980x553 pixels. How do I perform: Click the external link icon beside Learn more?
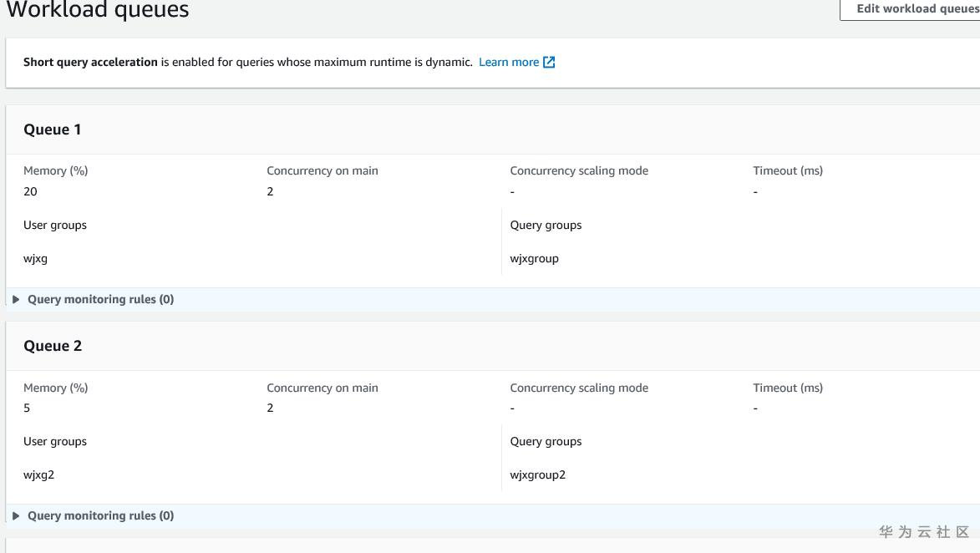(x=549, y=62)
